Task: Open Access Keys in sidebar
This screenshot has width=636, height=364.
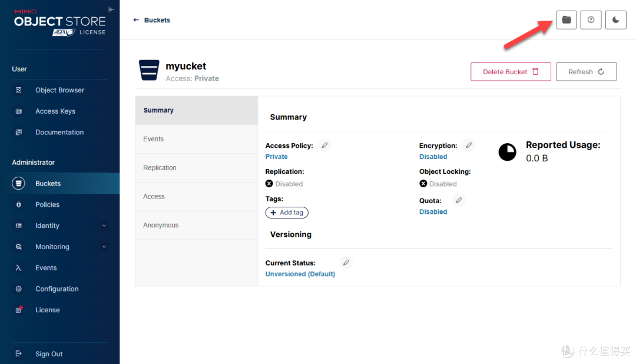Action: (59, 111)
